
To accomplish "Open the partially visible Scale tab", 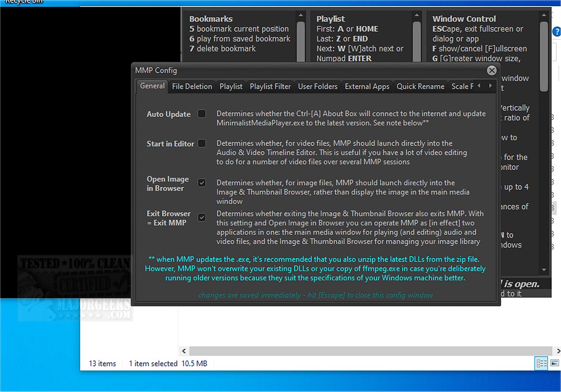I will [x=462, y=87].
